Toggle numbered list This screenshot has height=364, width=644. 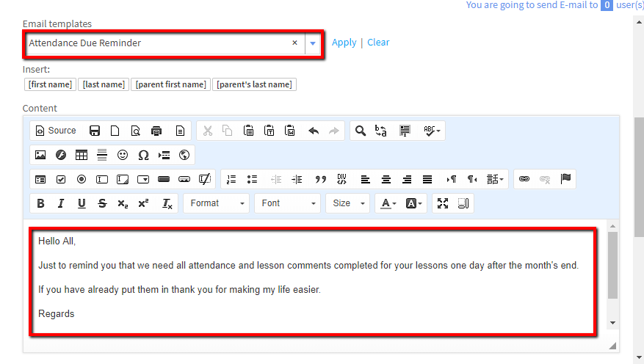point(231,179)
